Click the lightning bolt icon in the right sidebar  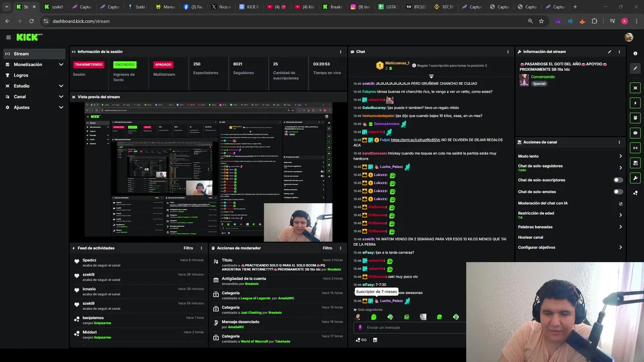coord(635,103)
